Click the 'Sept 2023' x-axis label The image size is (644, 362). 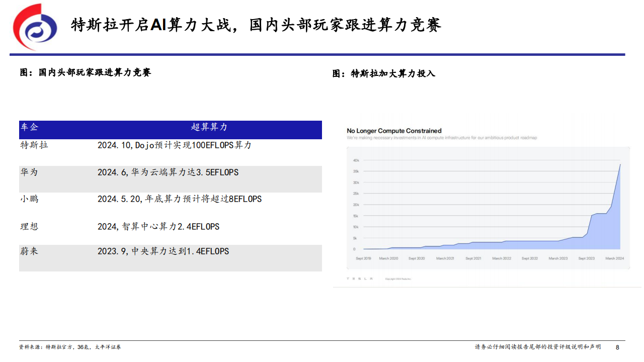586,258
